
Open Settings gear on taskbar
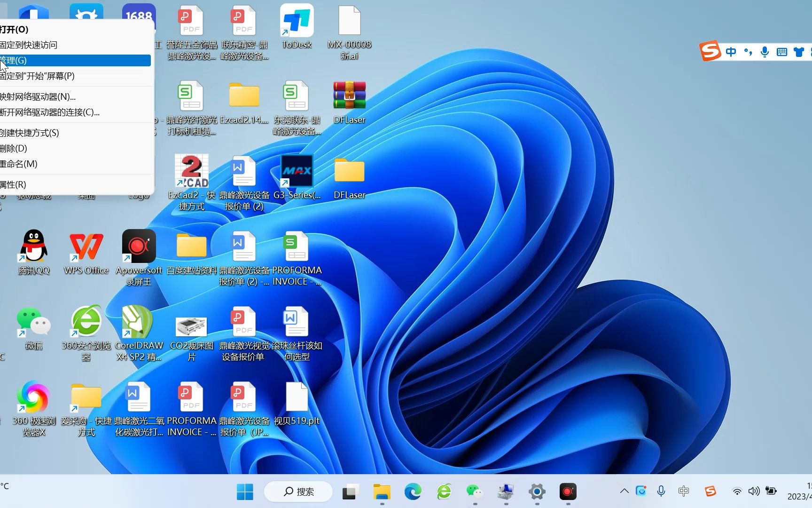537,492
